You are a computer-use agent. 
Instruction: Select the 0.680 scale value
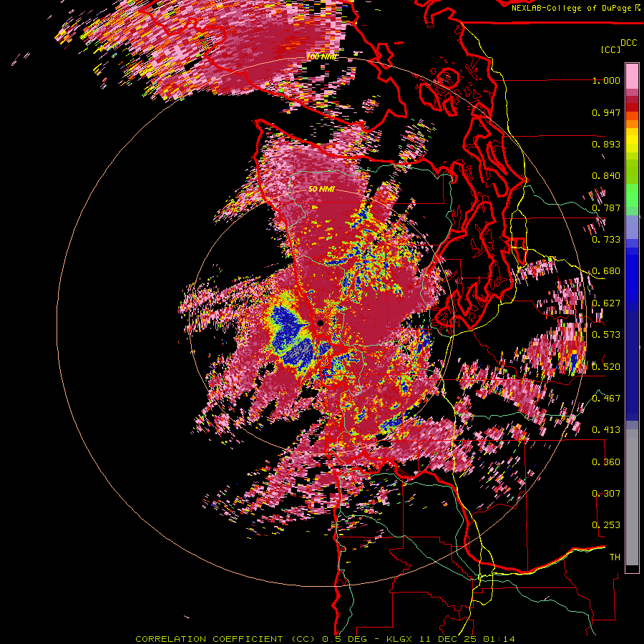point(606,271)
